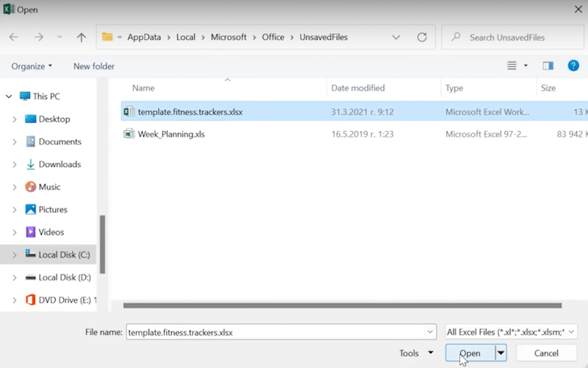The height and width of the screenshot is (368, 588).
Task: Open Documents in the navigation pane
Action: click(x=53, y=141)
